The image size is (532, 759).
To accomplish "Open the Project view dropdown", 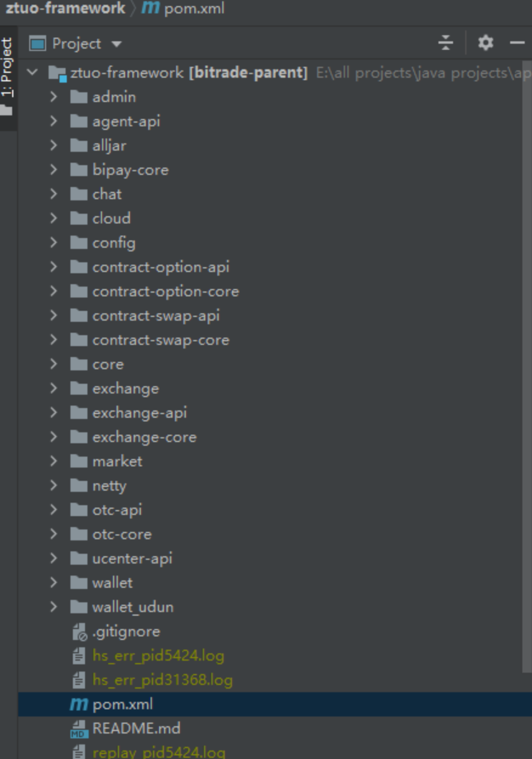I will 116,44.
